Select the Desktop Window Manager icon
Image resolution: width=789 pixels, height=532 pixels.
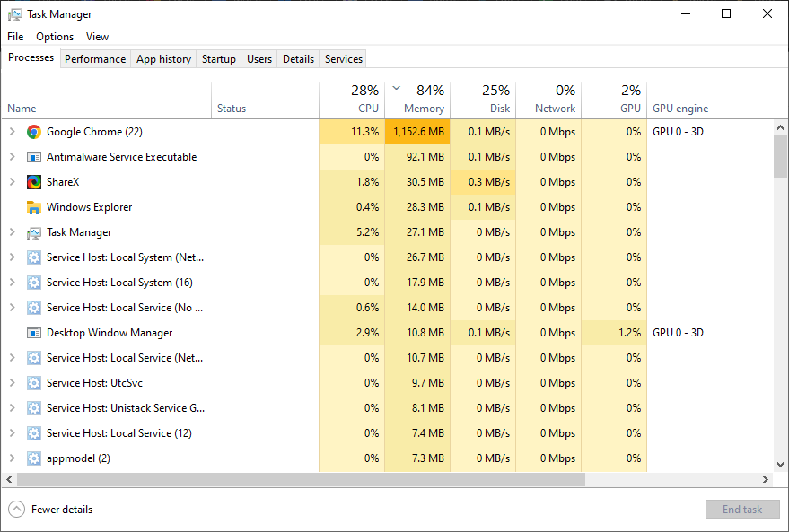click(x=34, y=333)
